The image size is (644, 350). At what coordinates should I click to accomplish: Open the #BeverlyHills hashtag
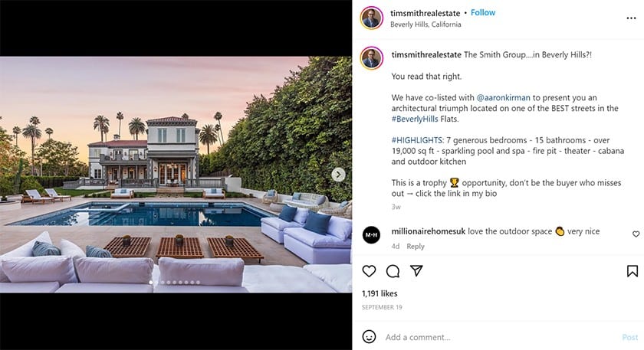coord(415,119)
